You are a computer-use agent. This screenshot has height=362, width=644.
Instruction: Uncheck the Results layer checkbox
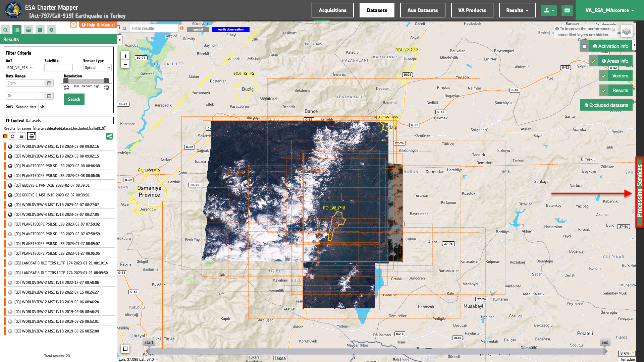pos(604,91)
